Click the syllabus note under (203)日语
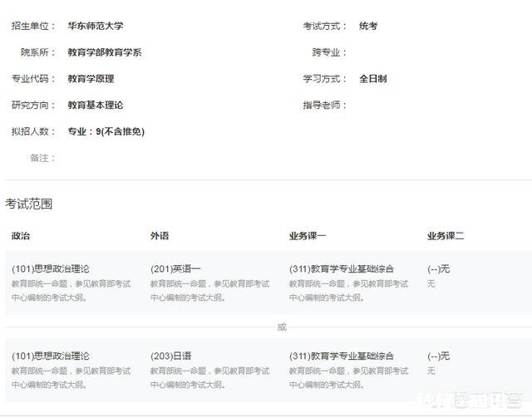 209,377
